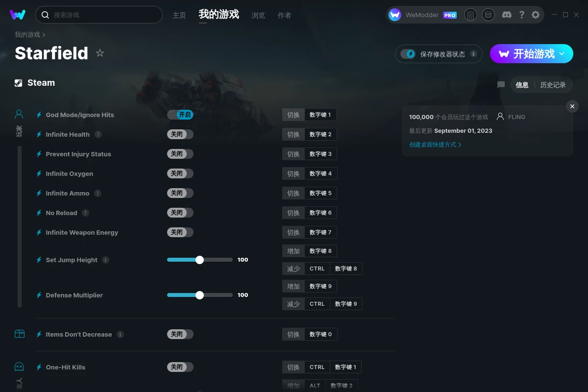588x392 pixels.
Task: Change One-Hit Kills hotkey CTRL 数字键 1
Action: 333,367
